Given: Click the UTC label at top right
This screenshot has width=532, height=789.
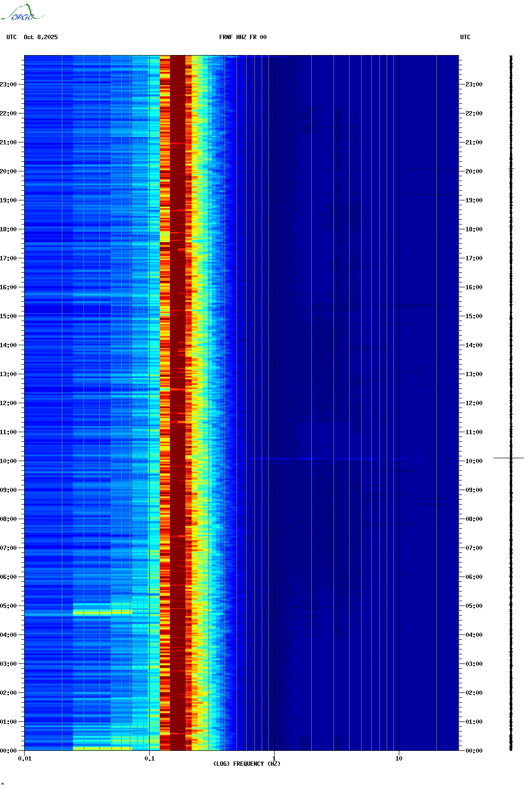Looking at the screenshot, I should [465, 37].
